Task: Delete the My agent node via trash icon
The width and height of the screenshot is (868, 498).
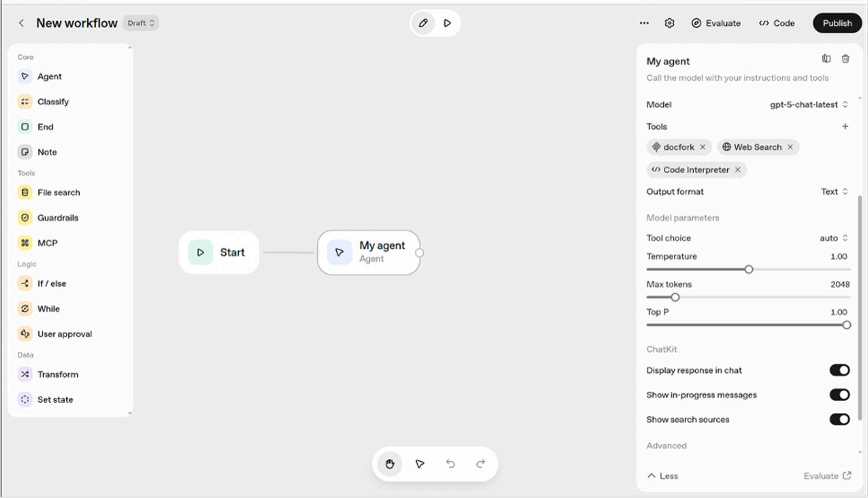Action: [846, 58]
